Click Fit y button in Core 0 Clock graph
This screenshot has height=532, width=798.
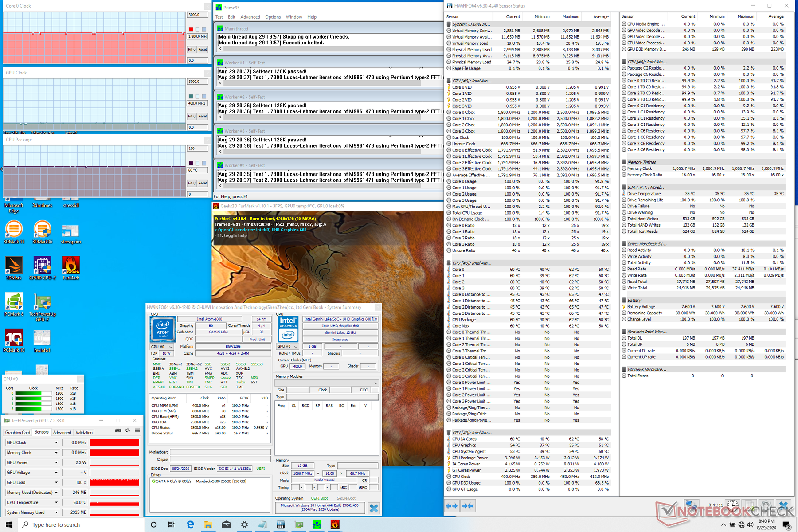point(192,49)
